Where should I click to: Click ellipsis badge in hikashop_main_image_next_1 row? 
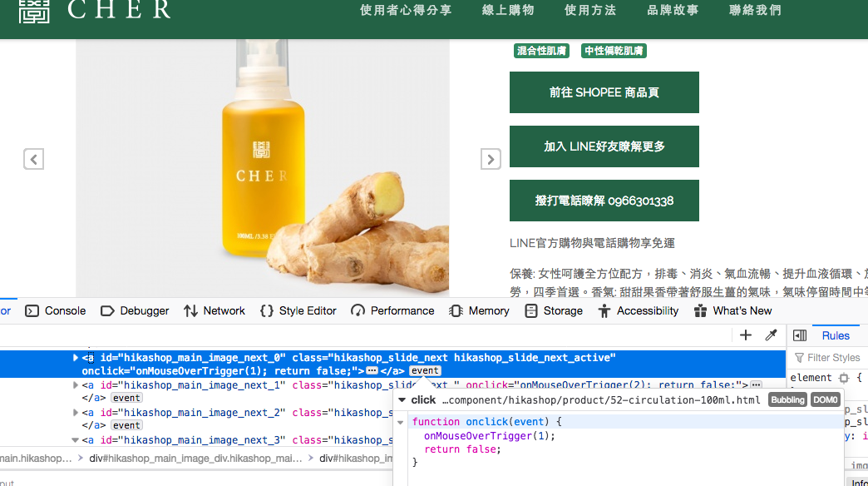[757, 384]
